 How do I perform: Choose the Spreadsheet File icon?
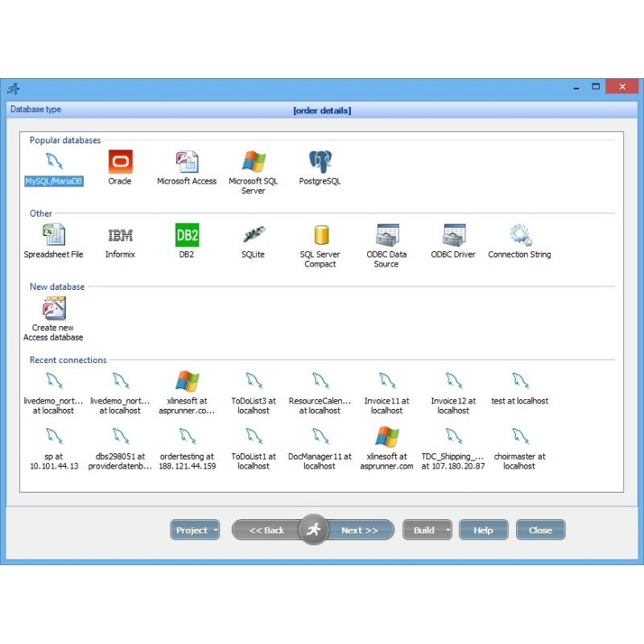(54, 235)
